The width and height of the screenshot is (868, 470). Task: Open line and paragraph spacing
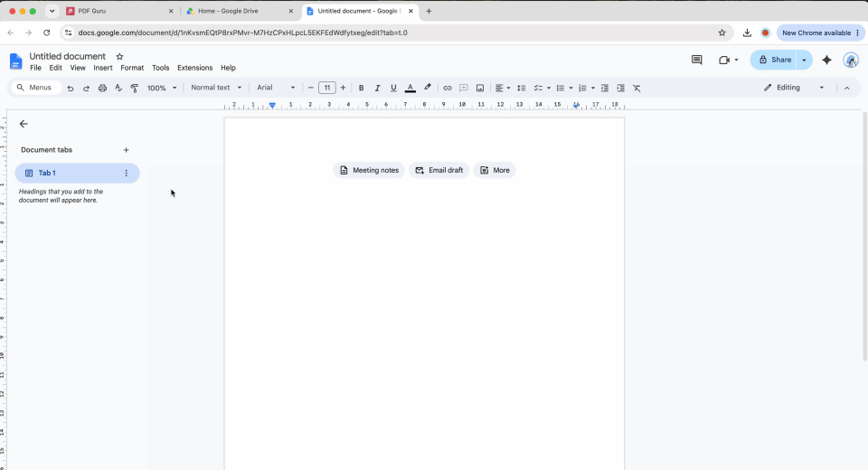pos(521,88)
